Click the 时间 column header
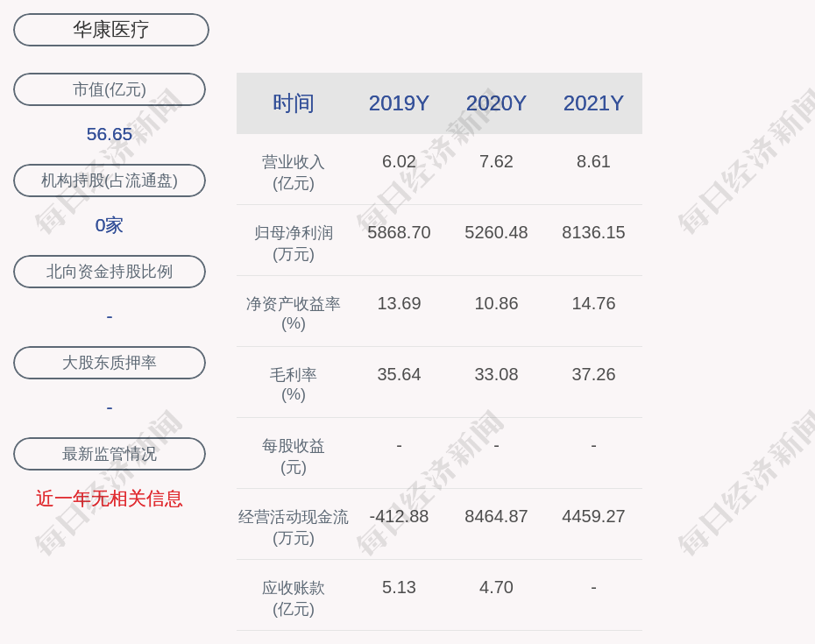 click(x=294, y=103)
